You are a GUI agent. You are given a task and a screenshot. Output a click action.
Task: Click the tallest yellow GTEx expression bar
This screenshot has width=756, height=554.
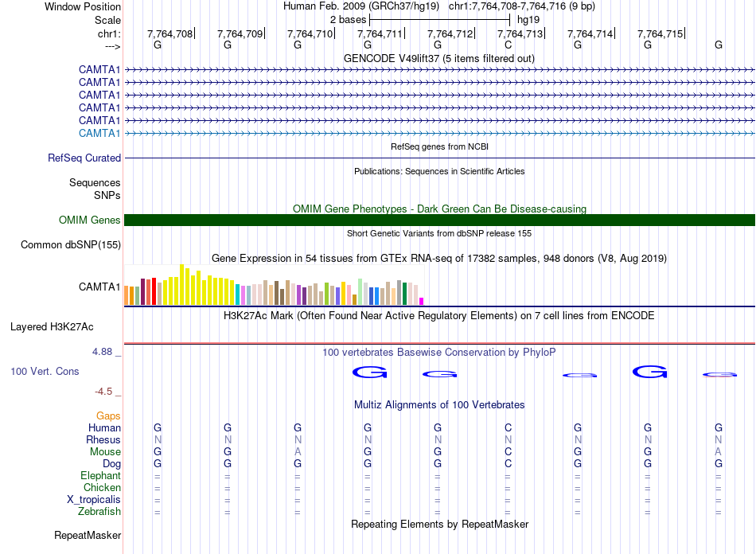point(182,284)
